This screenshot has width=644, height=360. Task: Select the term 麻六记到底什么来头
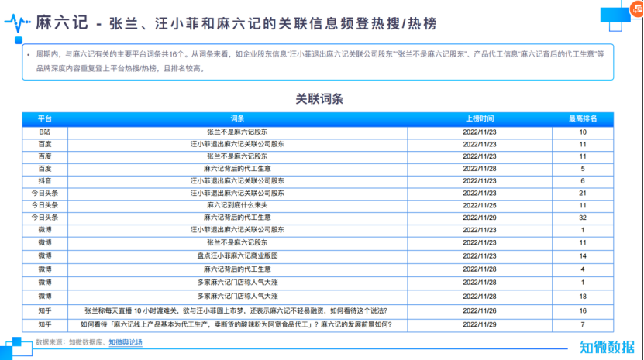[237, 205]
